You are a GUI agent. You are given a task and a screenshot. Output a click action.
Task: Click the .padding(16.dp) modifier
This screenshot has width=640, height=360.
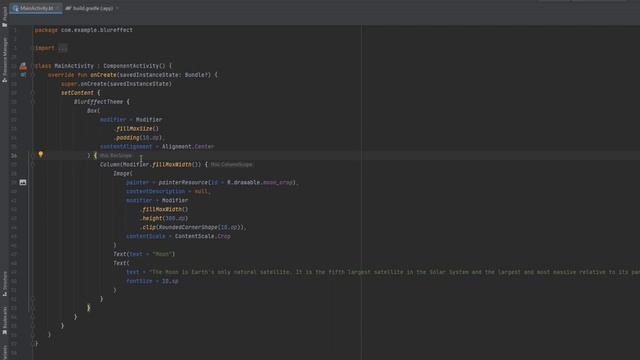coord(138,138)
